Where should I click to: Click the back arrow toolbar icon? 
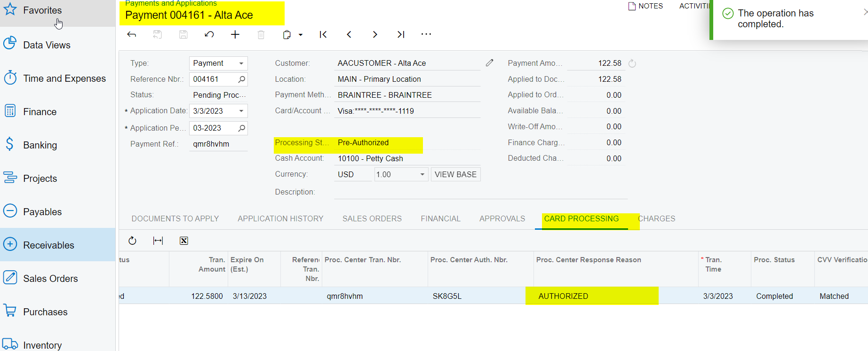(x=132, y=34)
